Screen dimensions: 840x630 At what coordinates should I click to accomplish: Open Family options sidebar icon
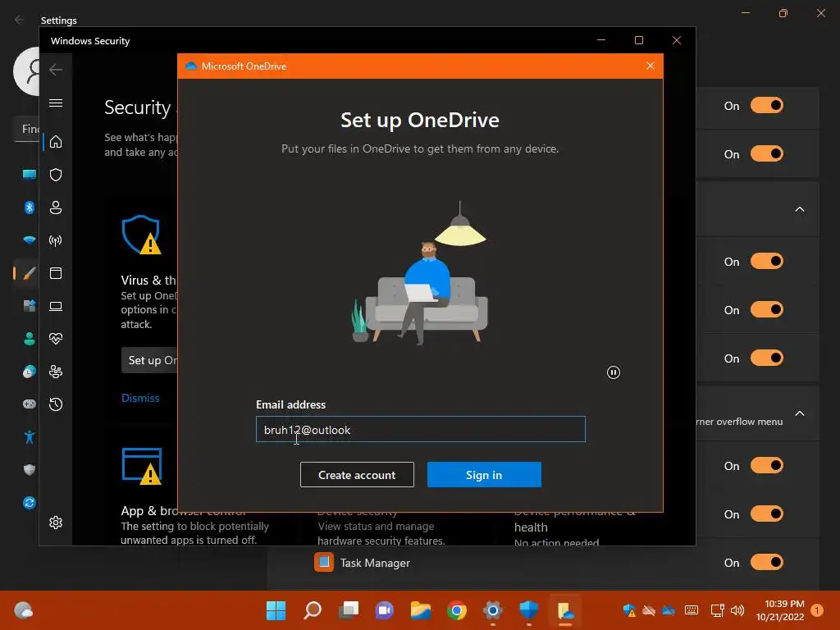pyautogui.click(x=56, y=372)
